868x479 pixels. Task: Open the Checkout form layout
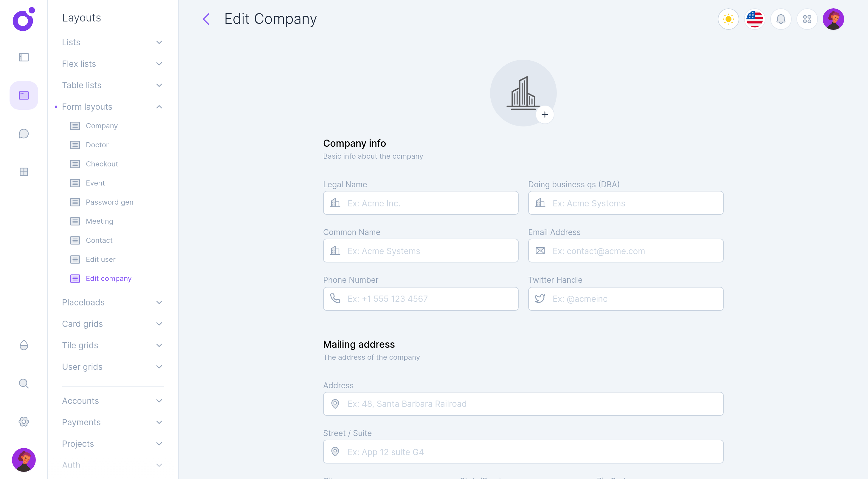coord(102,164)
